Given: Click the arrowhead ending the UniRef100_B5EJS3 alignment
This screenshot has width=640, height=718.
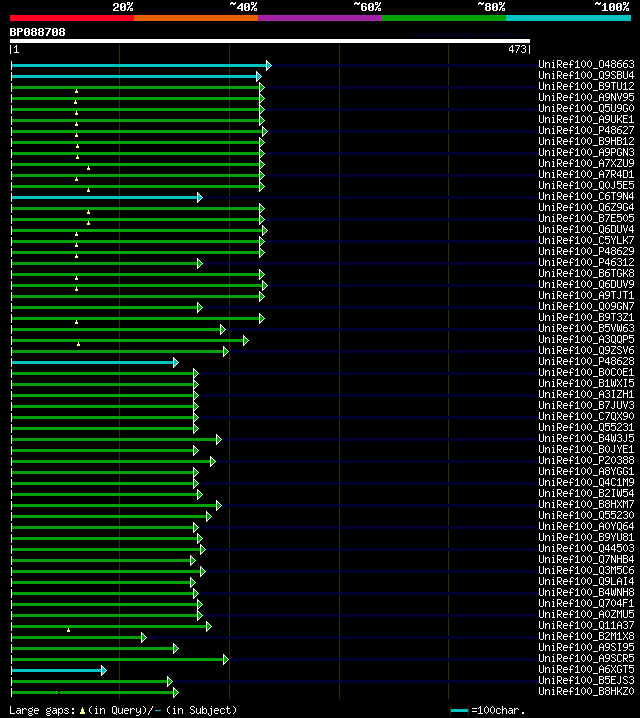Looking at the screenshot, I should pyautogui.click(x=170, y=681).
